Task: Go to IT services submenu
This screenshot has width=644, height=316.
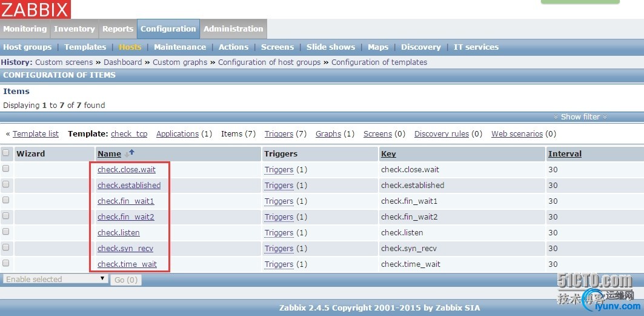Action: (476, 47)
